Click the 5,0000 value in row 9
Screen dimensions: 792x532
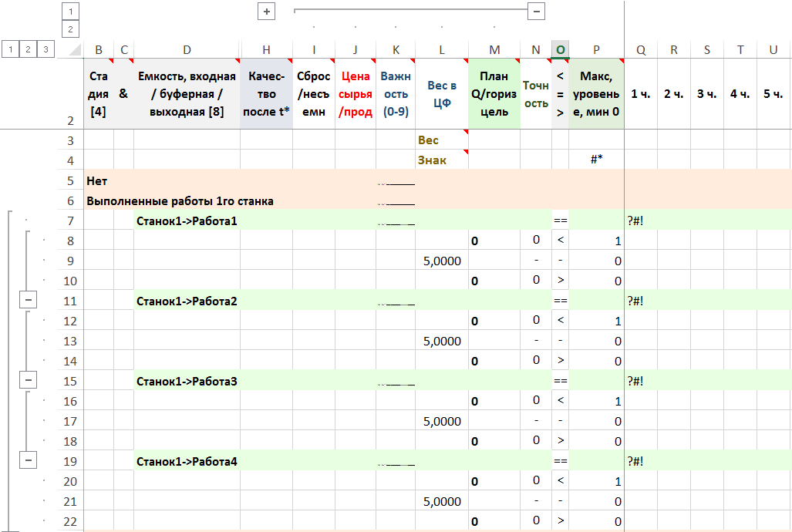point(442,261)
